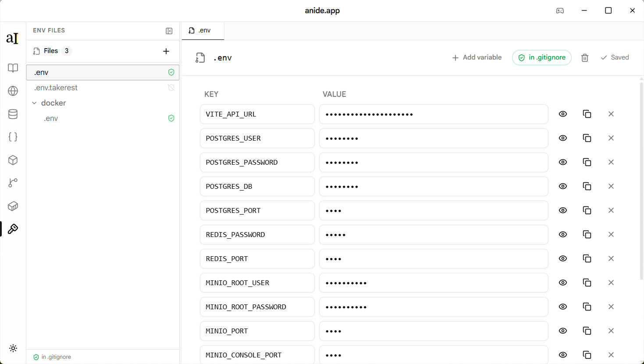Click the gamepad icon in title bar

560,11
